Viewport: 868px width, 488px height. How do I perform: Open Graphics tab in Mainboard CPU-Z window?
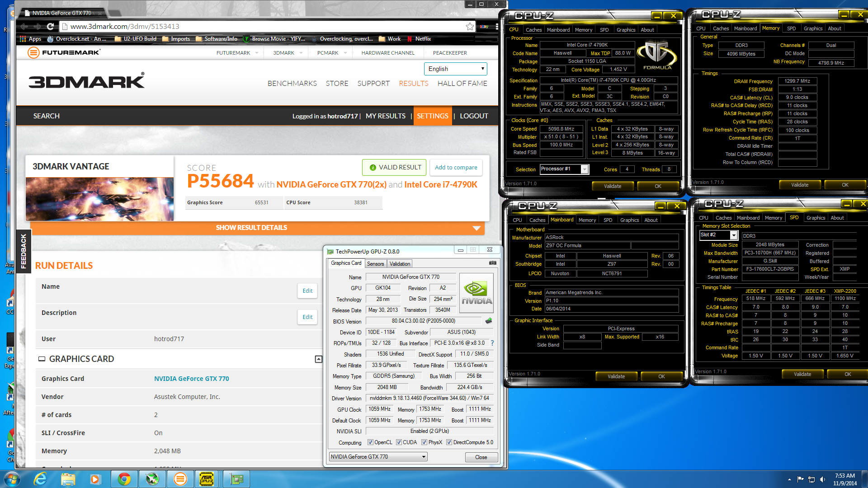pyautogui.click(x=629, y=220)
